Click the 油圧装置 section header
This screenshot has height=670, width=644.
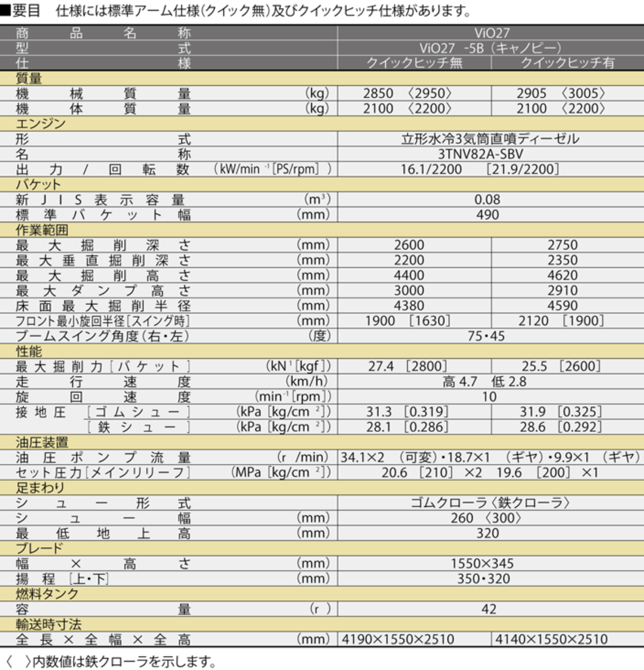[42, 442]
